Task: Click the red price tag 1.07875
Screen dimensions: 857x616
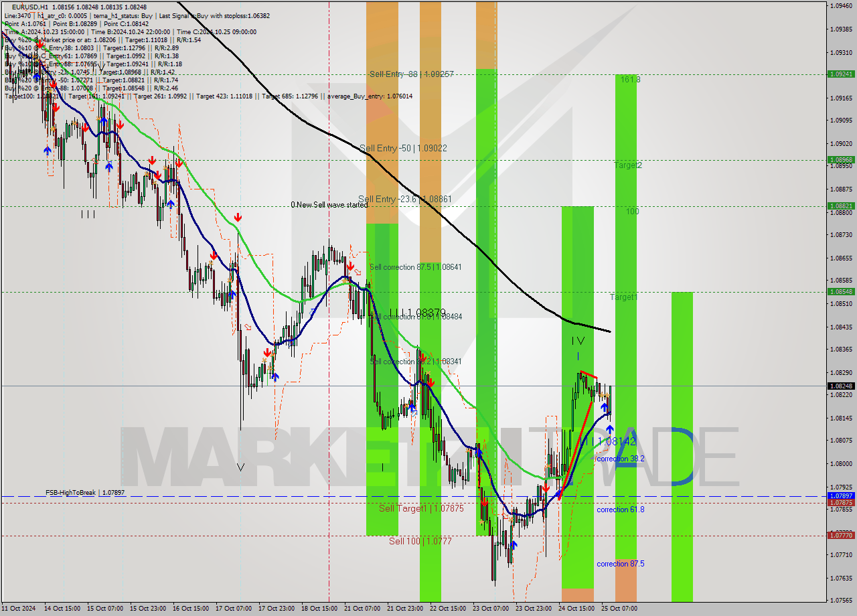Action: (x=841, y=503)
